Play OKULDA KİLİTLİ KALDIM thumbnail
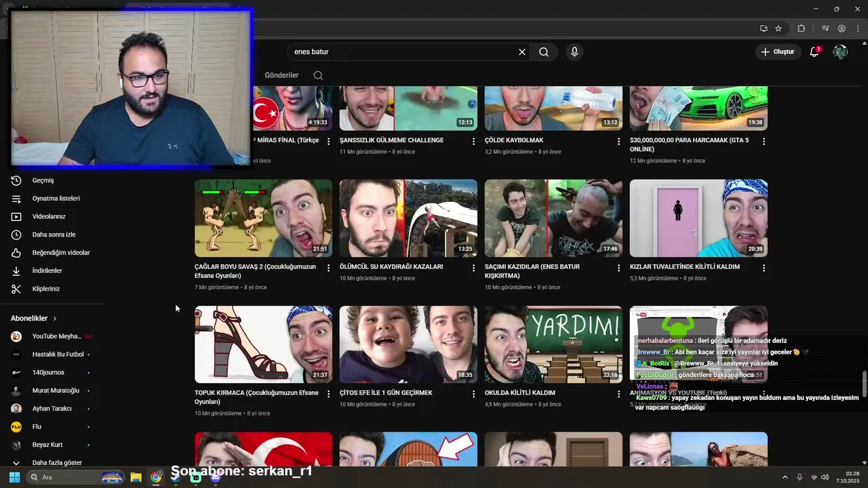868x488 pixels. point(553,344)
